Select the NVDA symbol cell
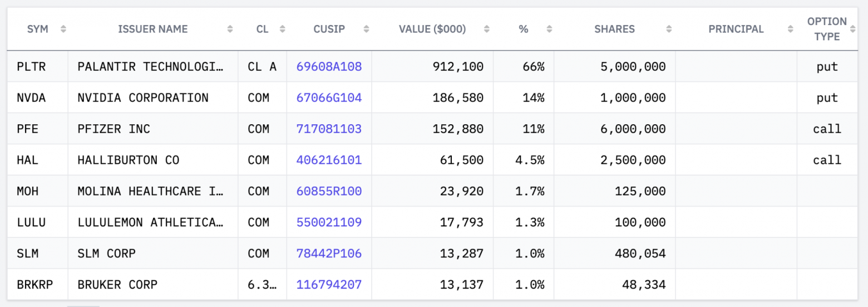Screen dimensions: 868x307 point(38,98)
